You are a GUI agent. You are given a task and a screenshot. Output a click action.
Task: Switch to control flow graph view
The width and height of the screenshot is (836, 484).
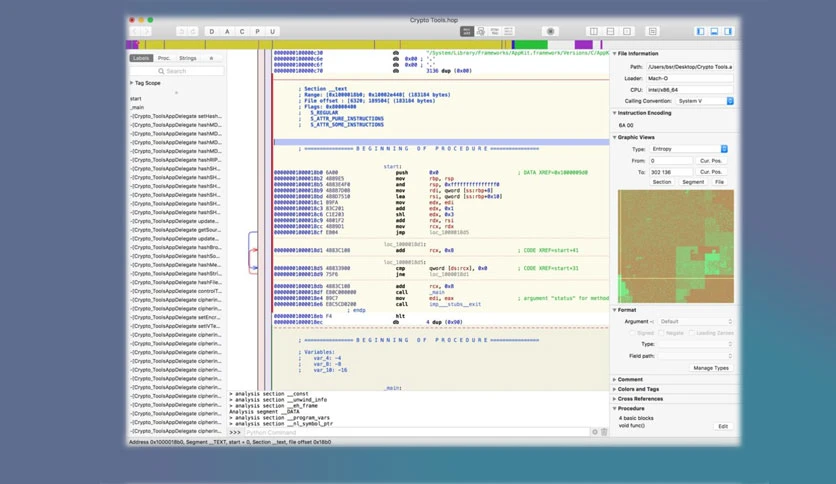[480, 31]
